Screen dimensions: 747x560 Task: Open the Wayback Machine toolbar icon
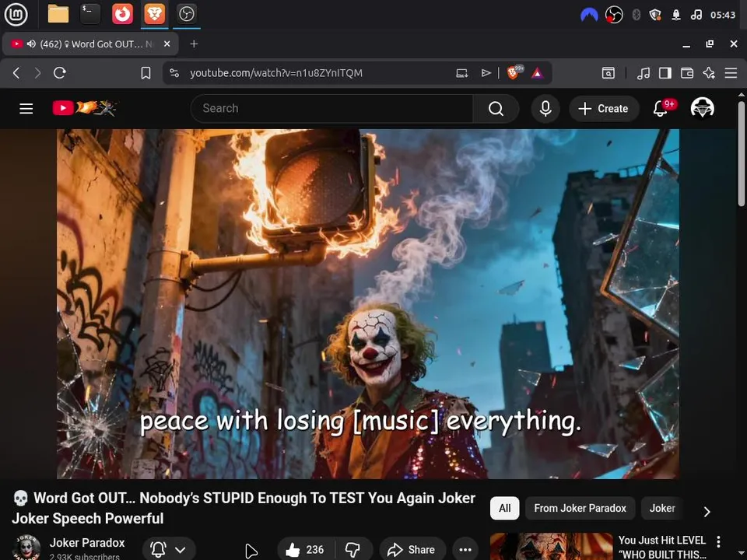coord(608,73)
